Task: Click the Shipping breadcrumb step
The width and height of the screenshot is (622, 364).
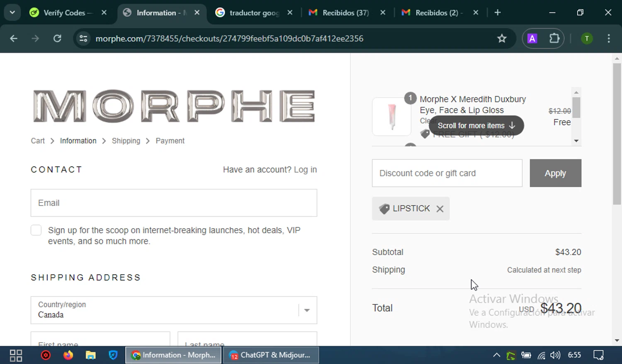Action: click(x=126, y=141)
